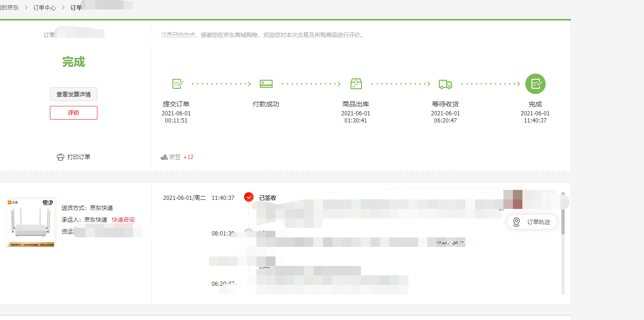644x320 pixels.
Task: Click the 商品出库 box icon
Action: (x=356, y=84)
